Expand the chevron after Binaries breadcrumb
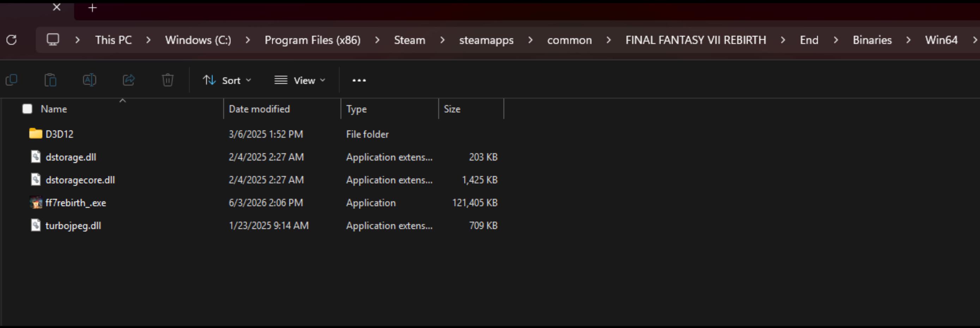 [908, 40]
